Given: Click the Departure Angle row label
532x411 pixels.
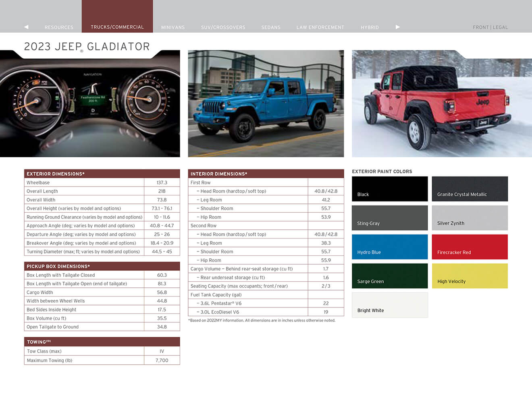Looking at the screenshot, I should click(x=81, y=235).
